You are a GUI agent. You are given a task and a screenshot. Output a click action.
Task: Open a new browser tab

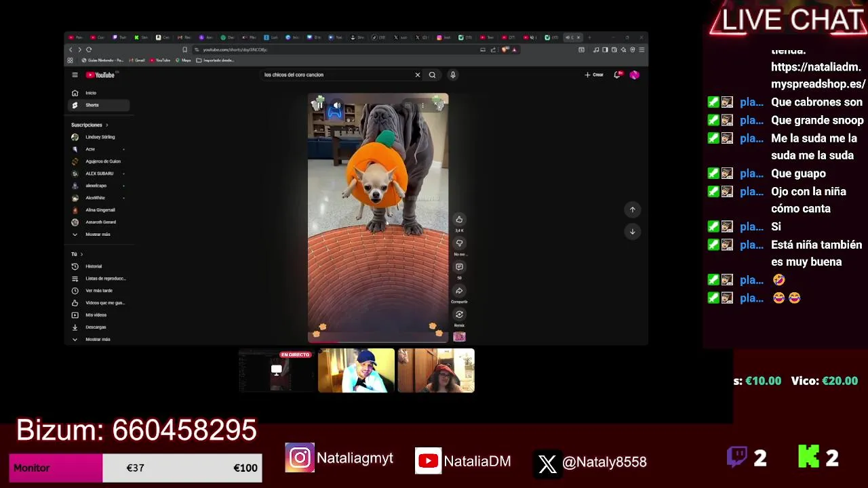point(589,37)
